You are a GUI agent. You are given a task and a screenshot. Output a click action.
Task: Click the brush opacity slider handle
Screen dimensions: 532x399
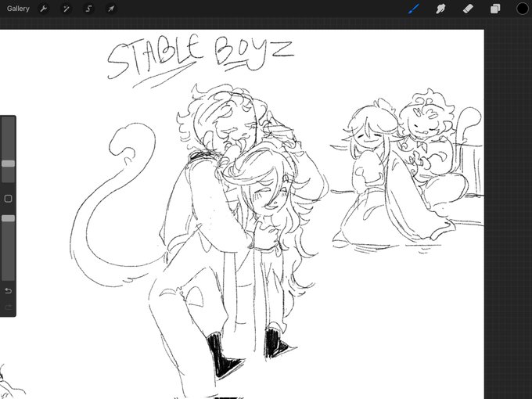point(8,218)
